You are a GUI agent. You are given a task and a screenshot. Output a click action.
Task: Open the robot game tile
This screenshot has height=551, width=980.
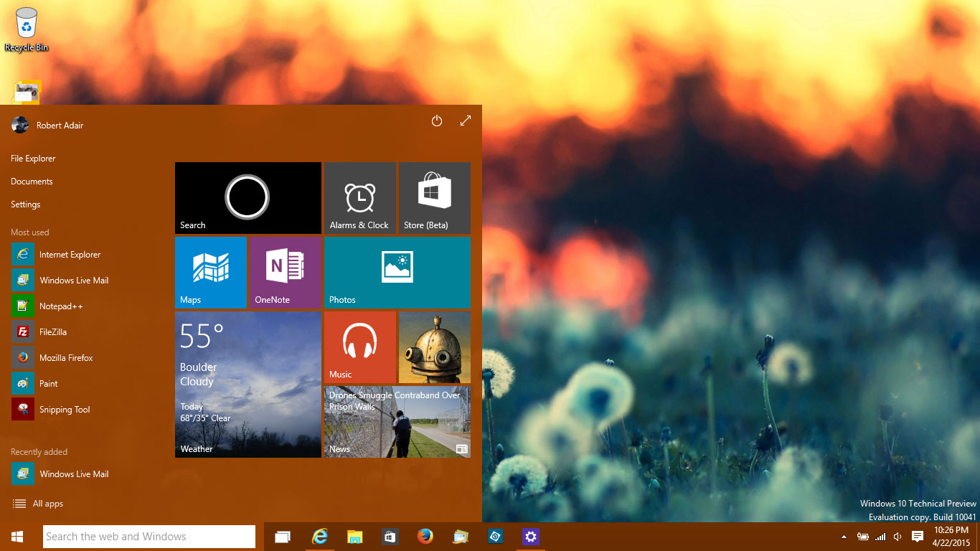point(435,347)
